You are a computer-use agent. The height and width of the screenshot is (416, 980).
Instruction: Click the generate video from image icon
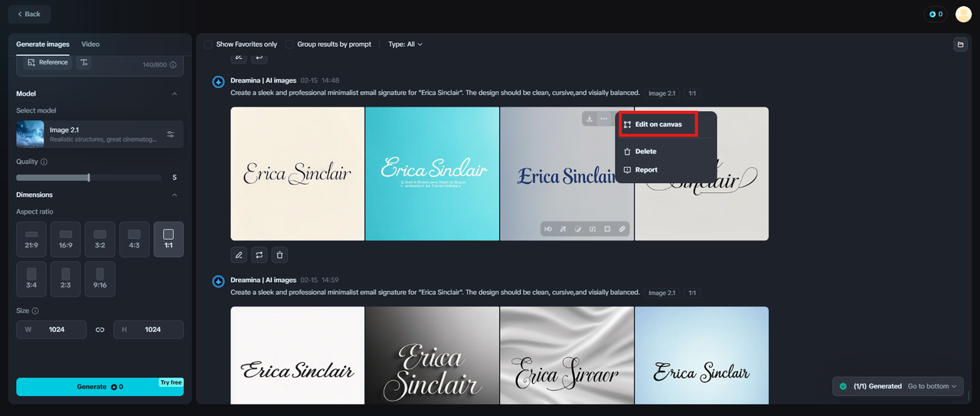pyautogui.click(x=593, y=229)
